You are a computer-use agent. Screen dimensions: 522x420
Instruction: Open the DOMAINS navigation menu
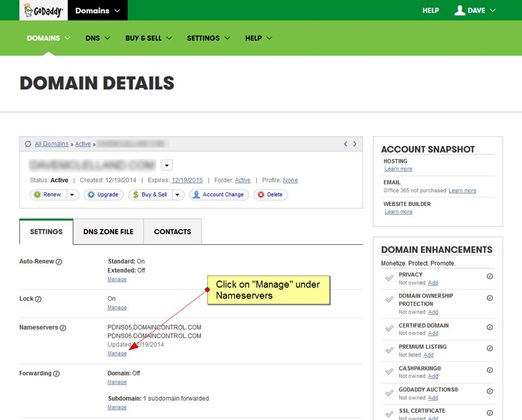48,38
